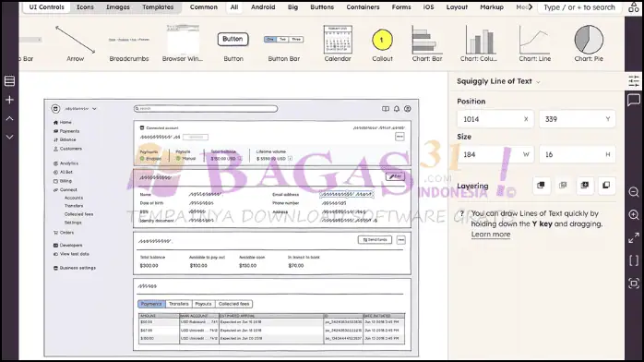Switch to the Icons tab
Image resolution: width=644 pixels, height=362 pixels.
point(85,7)
